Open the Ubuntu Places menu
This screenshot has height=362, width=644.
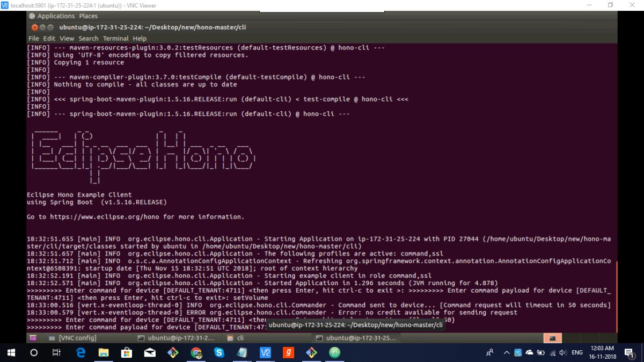pyautogui.click(x=89, y=16)
